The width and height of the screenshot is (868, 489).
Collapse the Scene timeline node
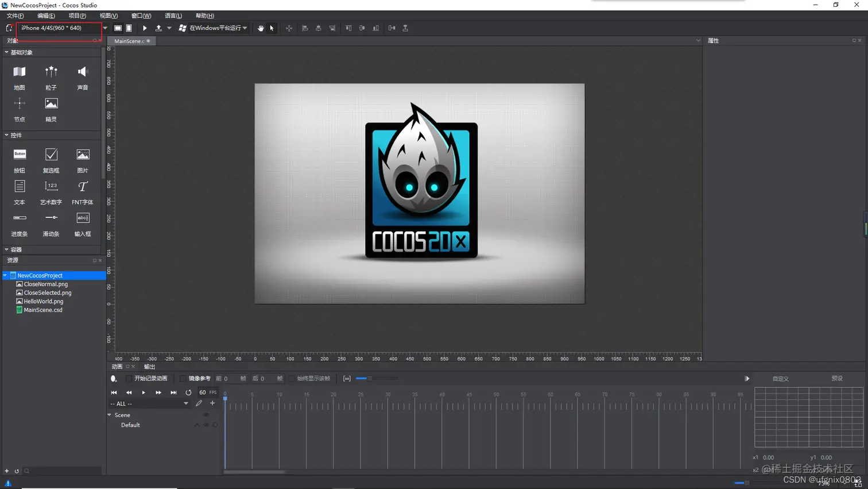pyautogui.click(x=110, y=415)
